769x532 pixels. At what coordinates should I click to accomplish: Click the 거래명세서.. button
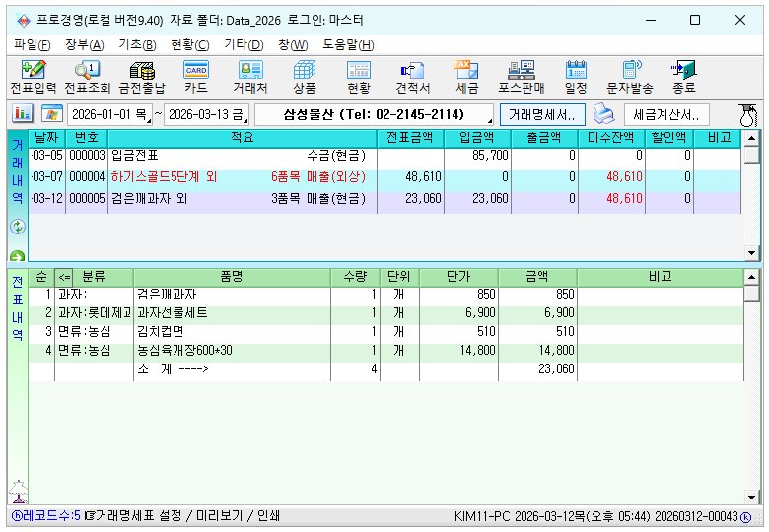[x=542, y=114]
